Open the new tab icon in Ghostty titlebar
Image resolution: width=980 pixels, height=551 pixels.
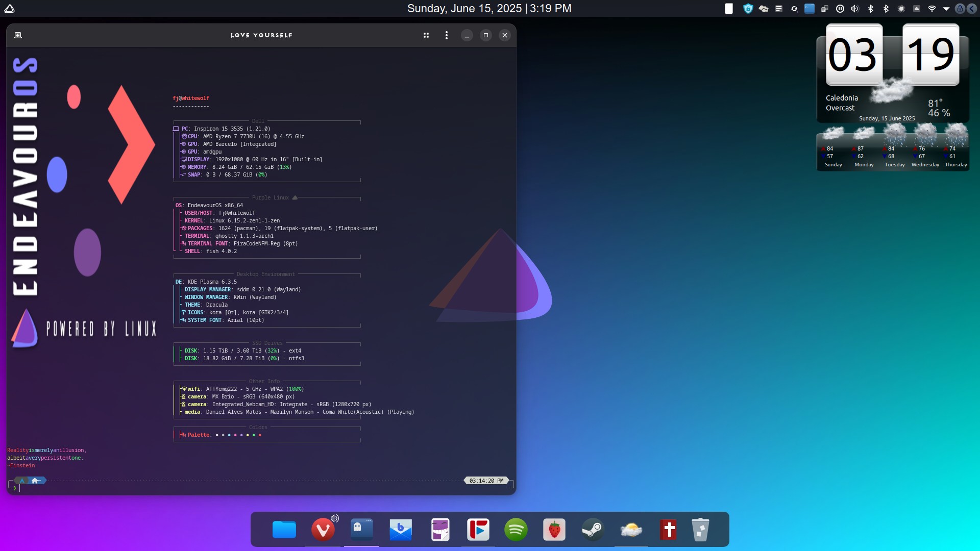click(18, 35)
